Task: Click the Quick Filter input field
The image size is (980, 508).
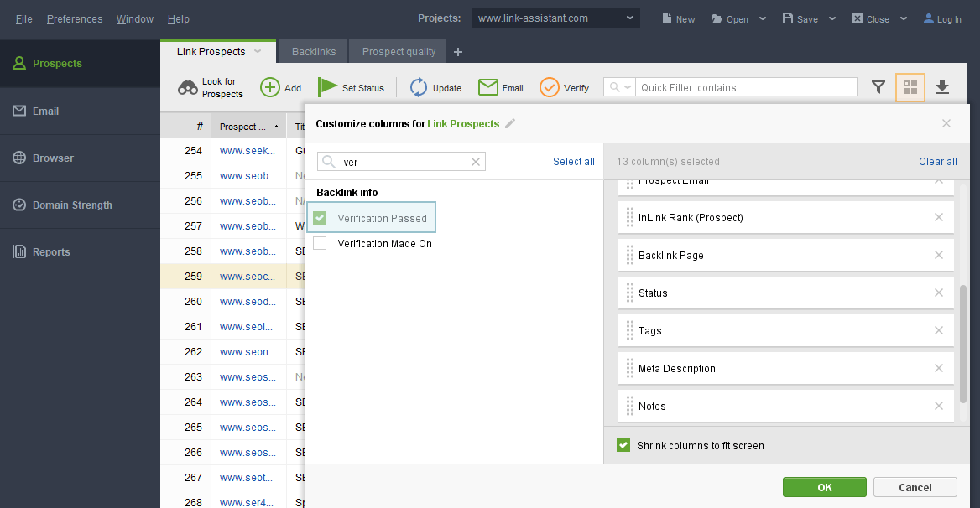Action: pyautogui.click(x=747, y=87)
